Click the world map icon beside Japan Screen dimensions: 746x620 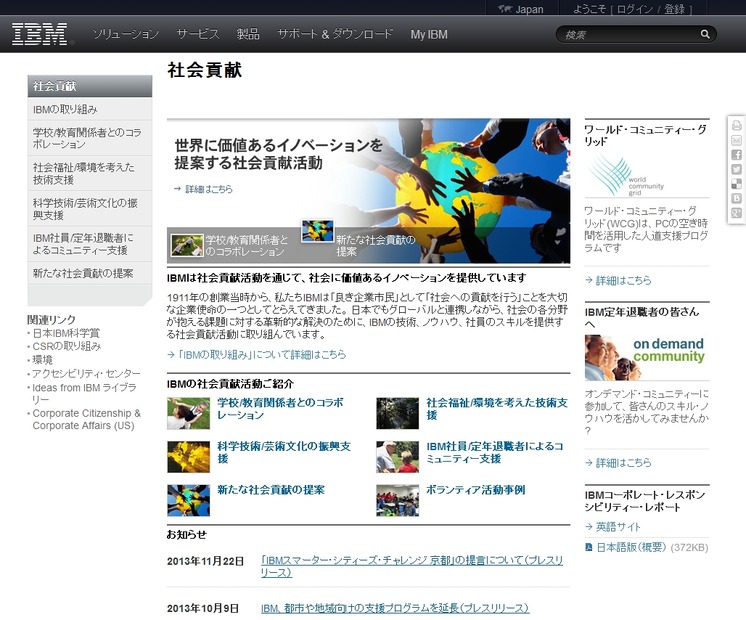coord(504,9)
